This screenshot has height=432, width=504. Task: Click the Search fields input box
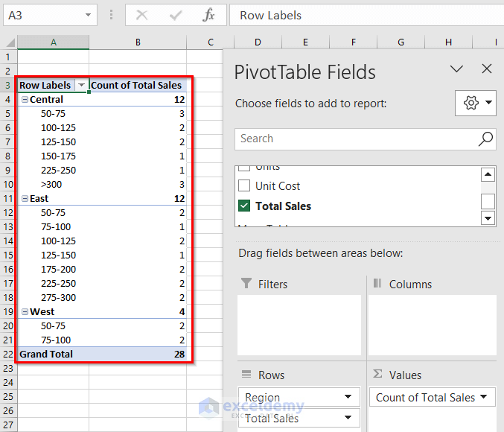pyautogui.click(x=357, y=139)
